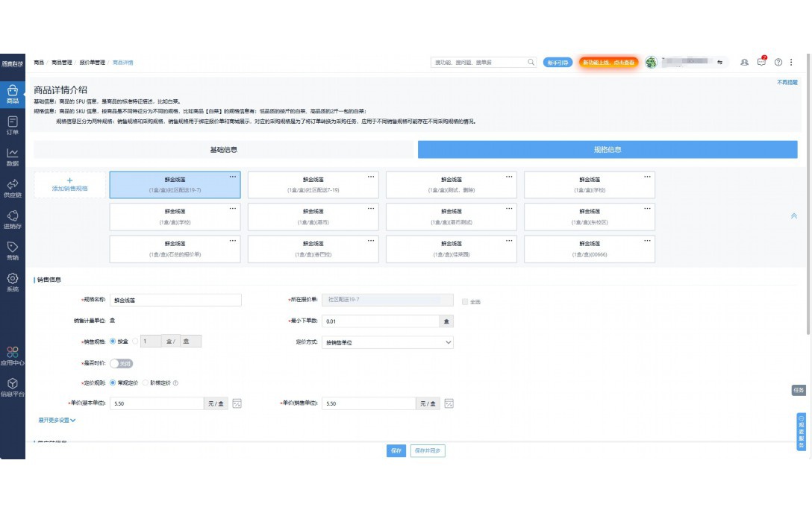
Task: Collapse the spec card list with double chevron
Action: (793, 216)
